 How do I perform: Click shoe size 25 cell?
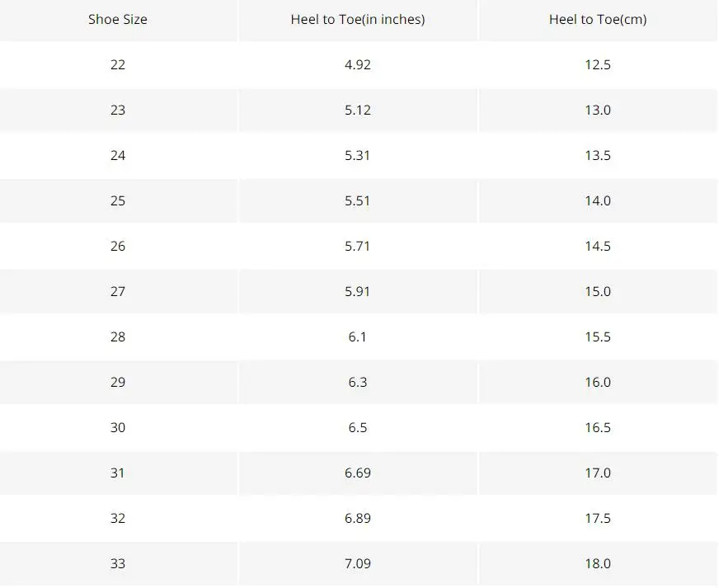(118, 201)
